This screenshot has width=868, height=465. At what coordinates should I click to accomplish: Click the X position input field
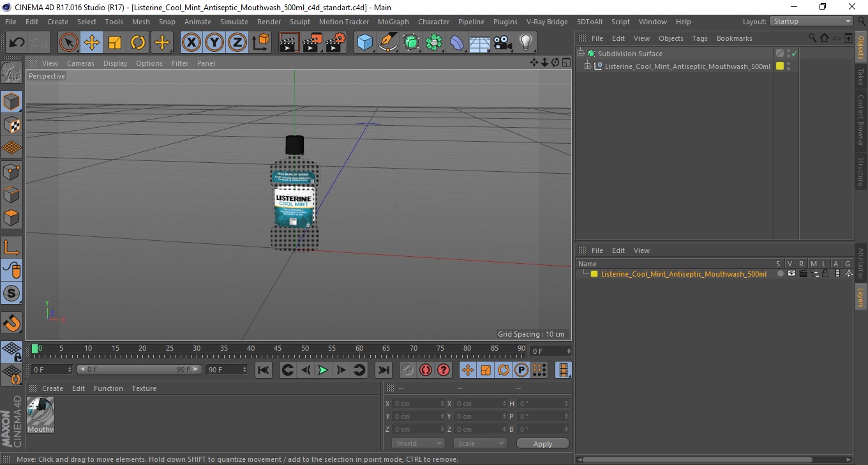coord(418,404)
